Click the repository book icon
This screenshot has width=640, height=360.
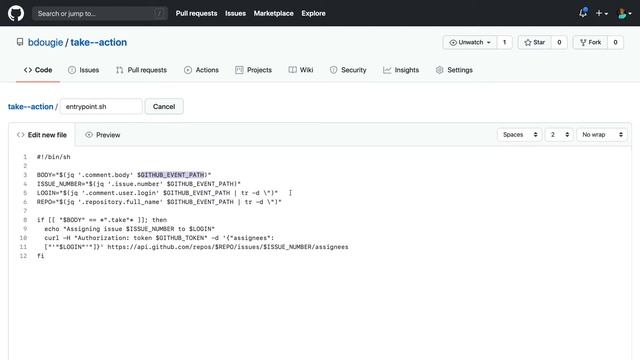[20, 42]
